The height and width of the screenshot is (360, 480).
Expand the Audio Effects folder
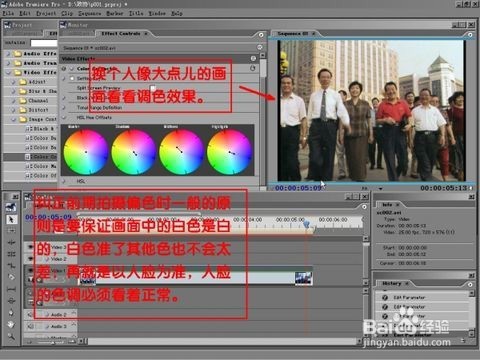[8, 54]
